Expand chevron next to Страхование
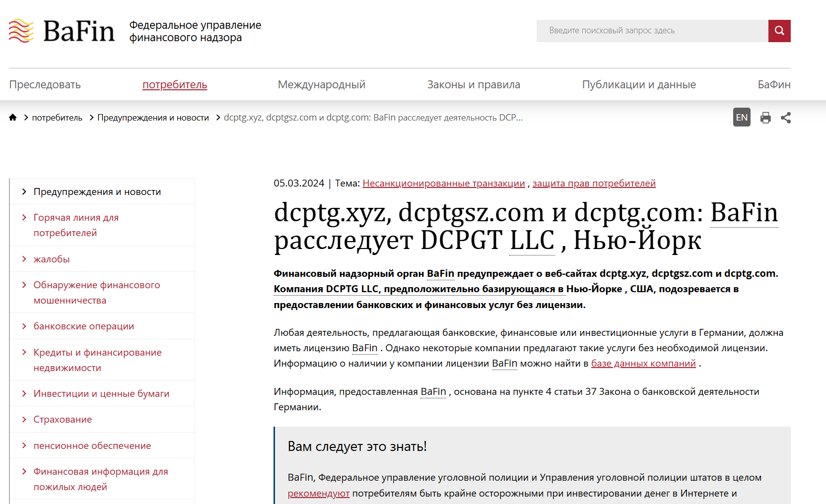 24,420
